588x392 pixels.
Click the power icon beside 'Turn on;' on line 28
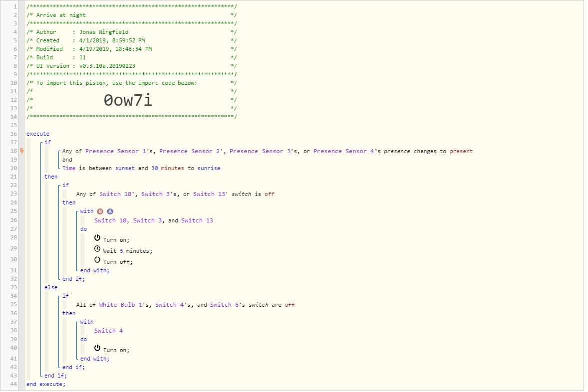(97, 238)
